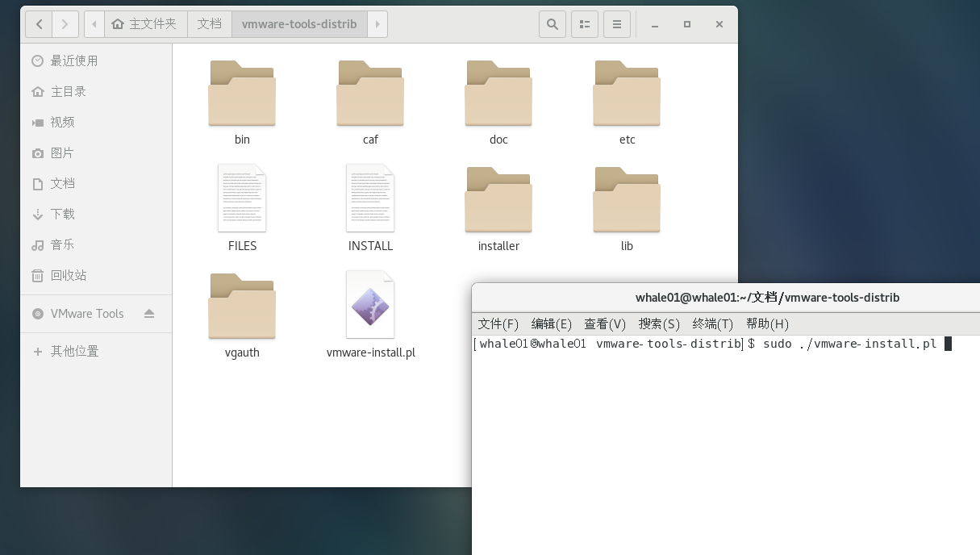Click the installer folder name label
Screen dimensions: 980x555
498,246
